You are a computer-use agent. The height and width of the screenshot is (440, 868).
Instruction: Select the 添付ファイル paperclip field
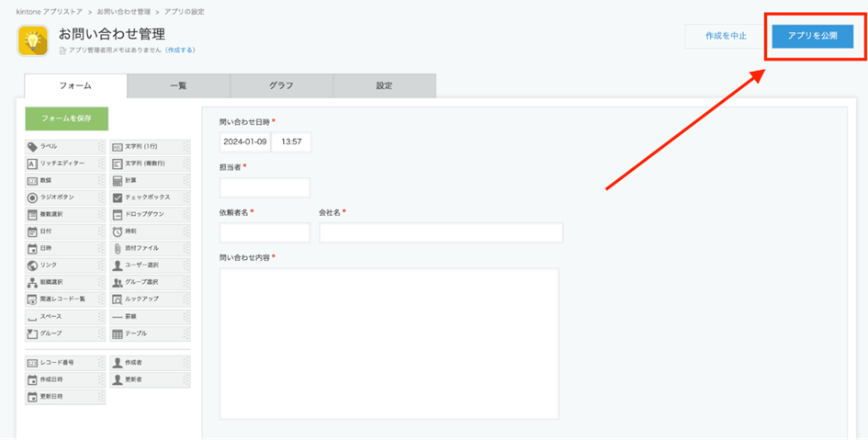pyautogui.click(x=149, y=248)
